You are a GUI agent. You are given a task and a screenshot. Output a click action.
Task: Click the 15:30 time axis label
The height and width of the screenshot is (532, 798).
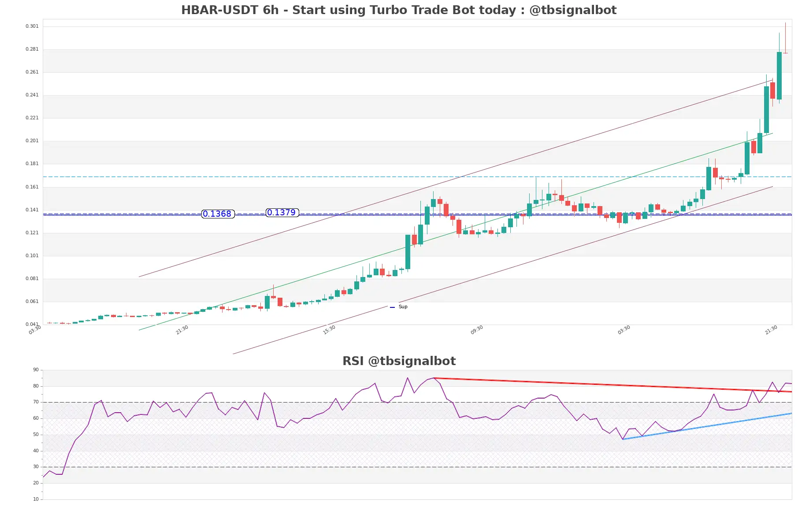329,330
